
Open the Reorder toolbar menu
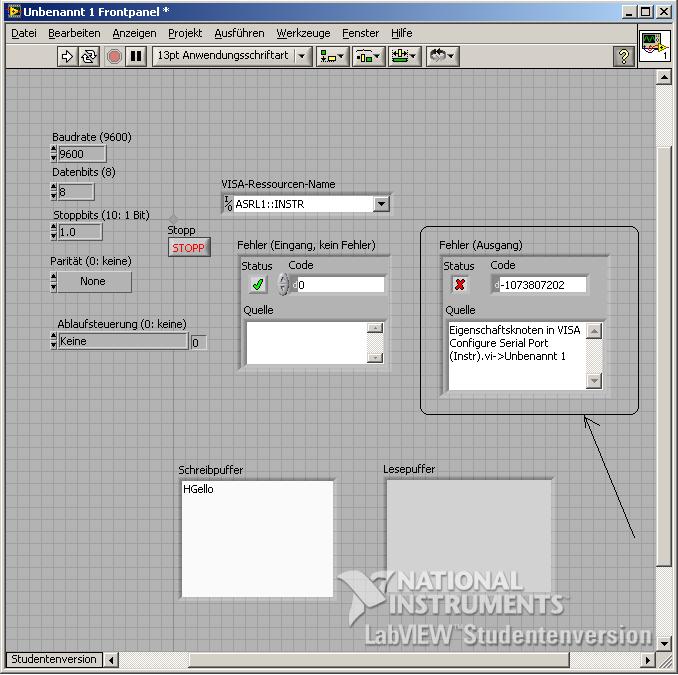(442, 56)
